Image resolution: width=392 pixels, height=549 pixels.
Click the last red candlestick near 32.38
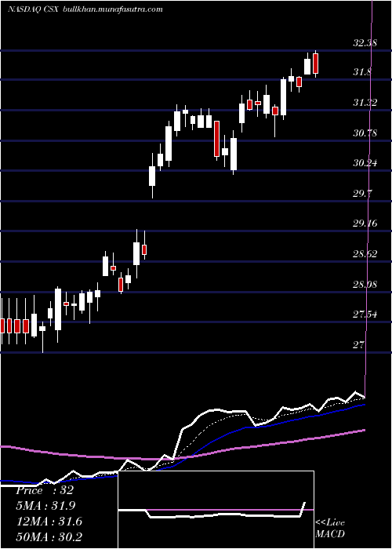tap(316, 64)
